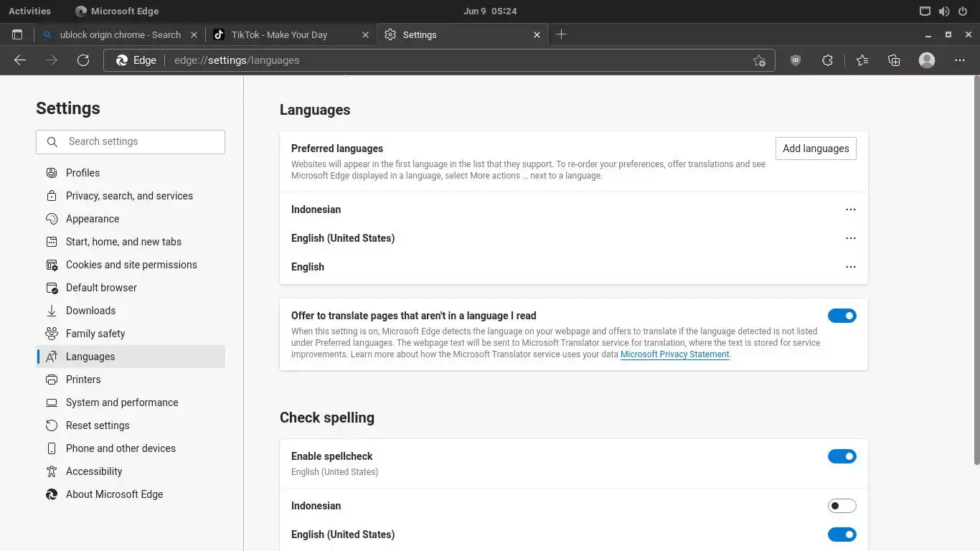Select Languages in the sidebar
980x551 pixels.
click(131, 357)
